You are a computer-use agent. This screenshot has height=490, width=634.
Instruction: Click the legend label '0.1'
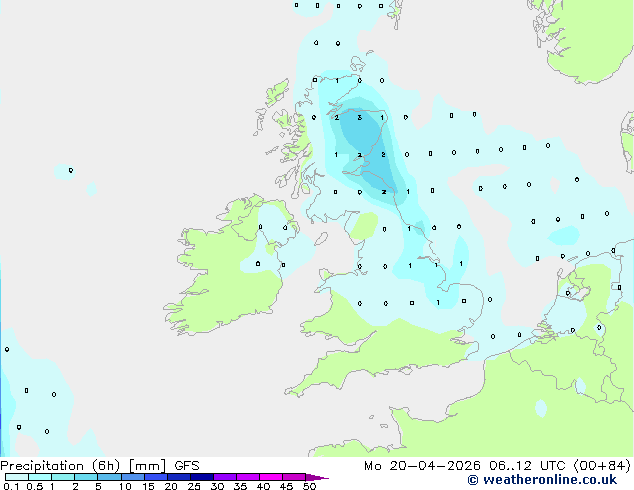point(11,486)
